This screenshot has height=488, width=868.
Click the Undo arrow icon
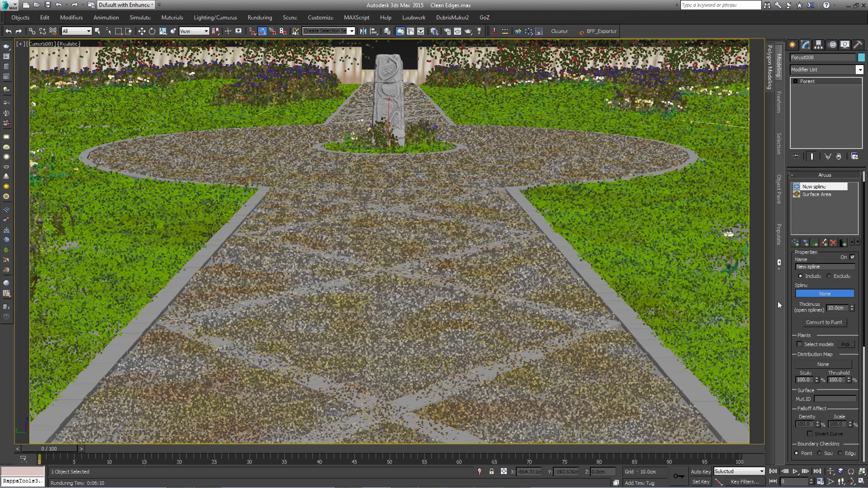coord(8,31)
